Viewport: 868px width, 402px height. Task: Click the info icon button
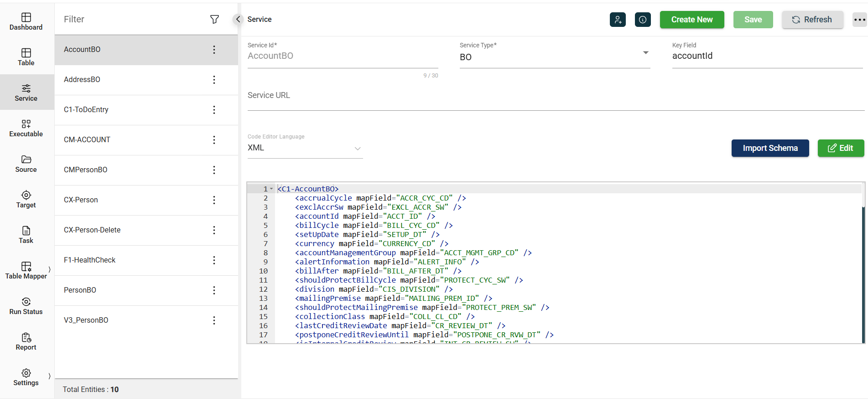pyautogui.click(x=643, y=20)
